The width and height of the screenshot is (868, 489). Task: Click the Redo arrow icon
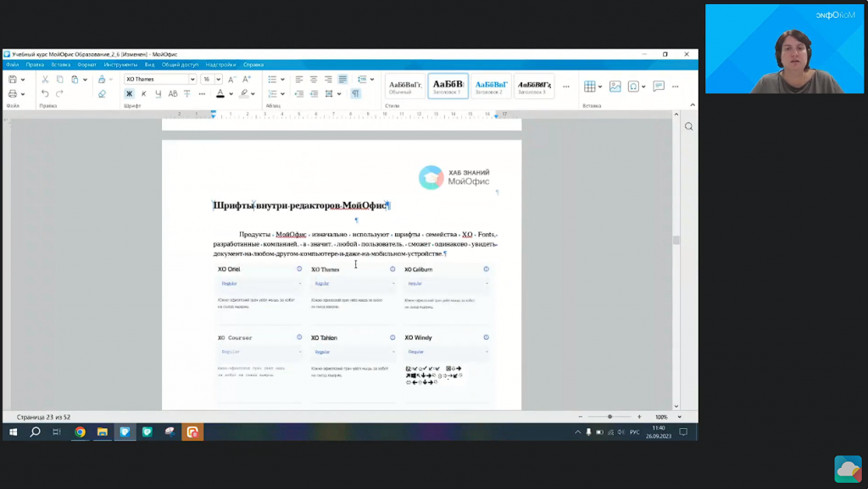point(60,93)
